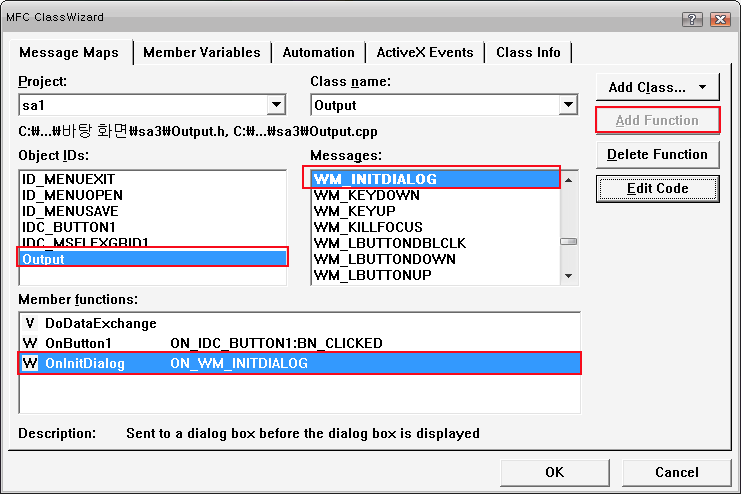Dismiss dialog with the Cancel button
Image resolution: width=741 pixels, height=494 pixels.
677,472
